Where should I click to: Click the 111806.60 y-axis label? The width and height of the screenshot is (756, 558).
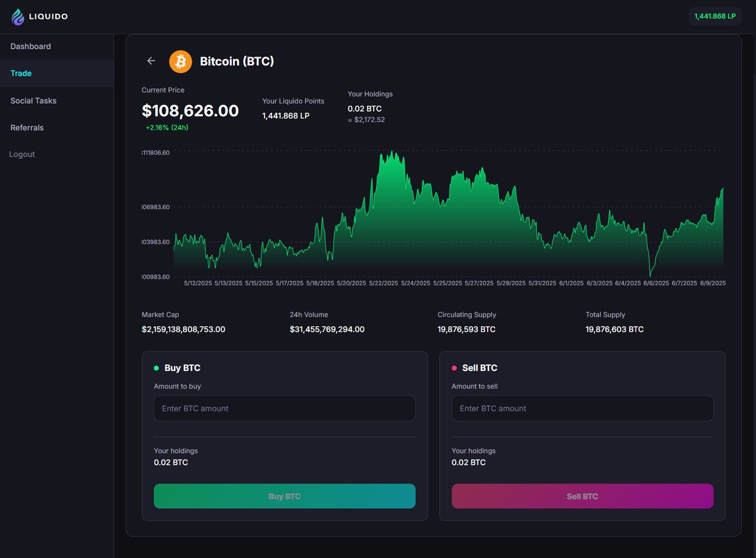[x=156, y=152]
